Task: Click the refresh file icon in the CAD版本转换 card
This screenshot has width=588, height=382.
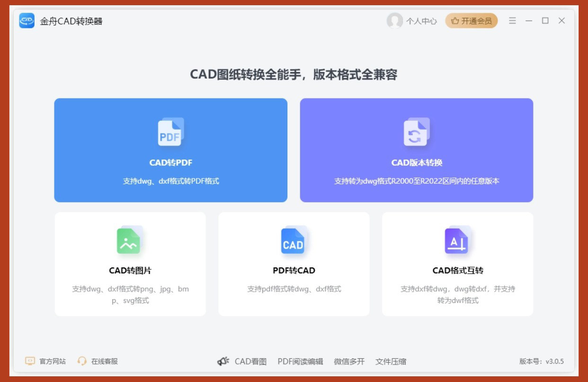Action: point(416,132)
